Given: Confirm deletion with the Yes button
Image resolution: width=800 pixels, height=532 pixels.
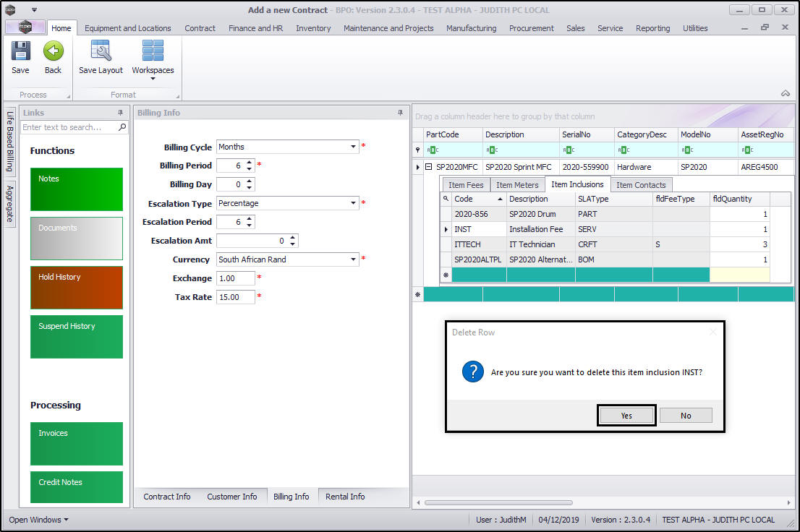Looking at the screenshot, I should (x=626, y=415).
